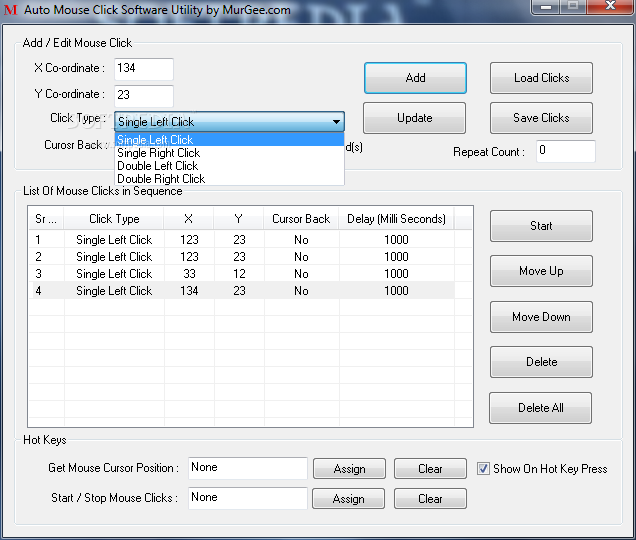Screen dimensions: 636x540
Task: Close the Auto Mouse Click window
Action: point(610,6)
